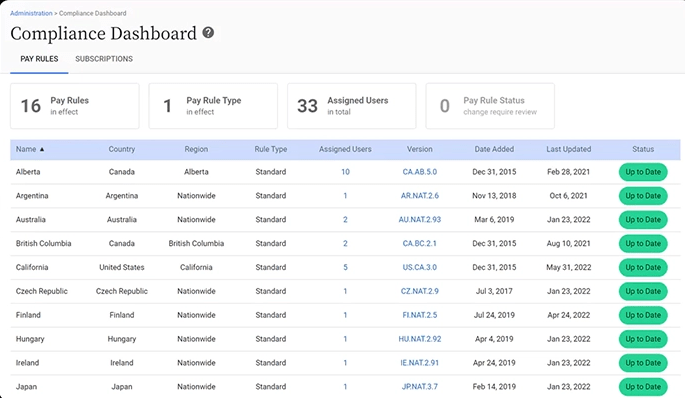View the 5 assigned users for California
This screenshot has width=685, height=398.
(345, 267)
